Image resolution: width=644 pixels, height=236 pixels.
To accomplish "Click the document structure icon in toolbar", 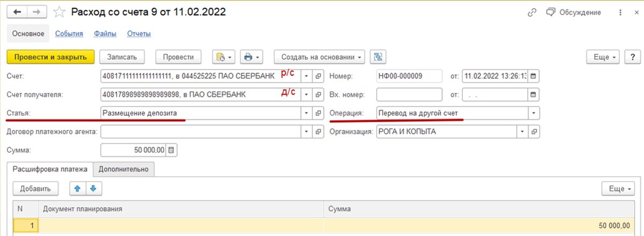I will coord(378,57).
